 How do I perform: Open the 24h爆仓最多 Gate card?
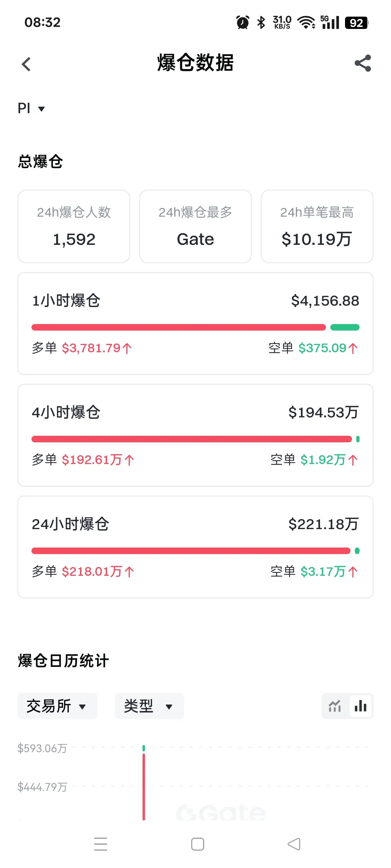(x=195, y=226)
